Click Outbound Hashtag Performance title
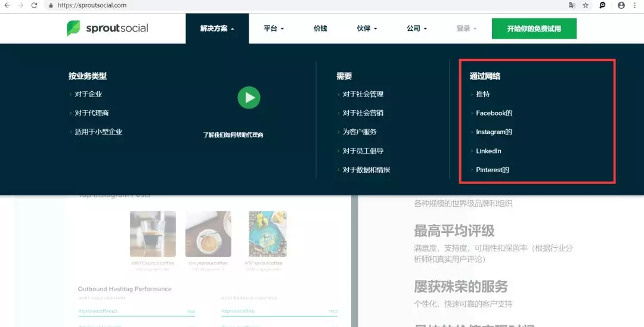 [x=125, y=289]
